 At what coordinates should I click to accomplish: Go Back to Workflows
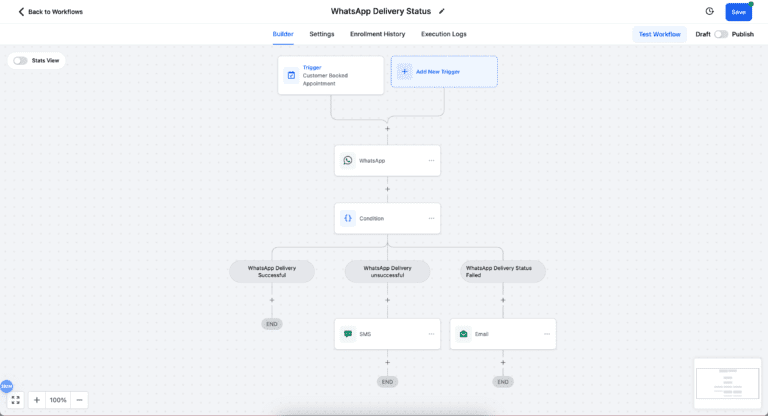coord(50,12)
